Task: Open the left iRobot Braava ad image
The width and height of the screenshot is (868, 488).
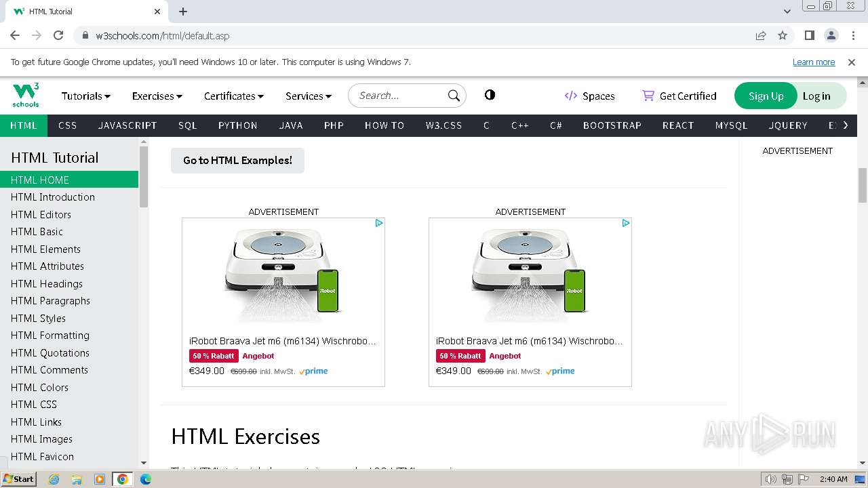Action: (x=283, y=274)
